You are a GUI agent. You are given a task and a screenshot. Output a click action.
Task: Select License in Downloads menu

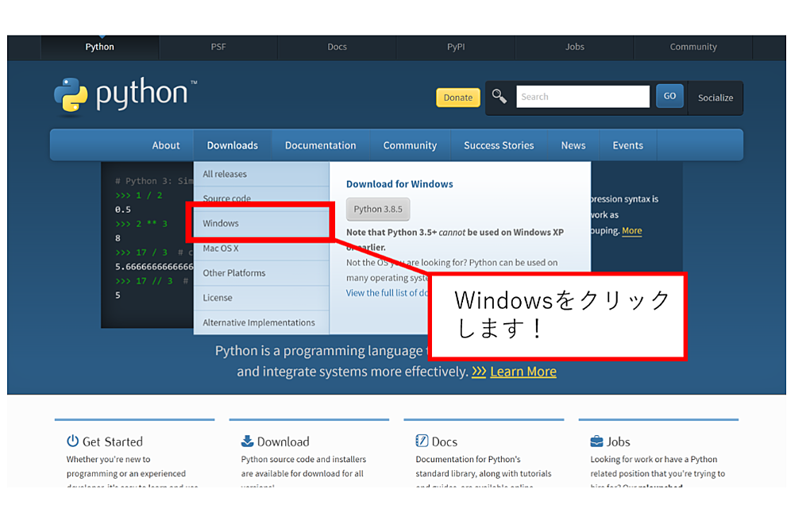[261, 298]
